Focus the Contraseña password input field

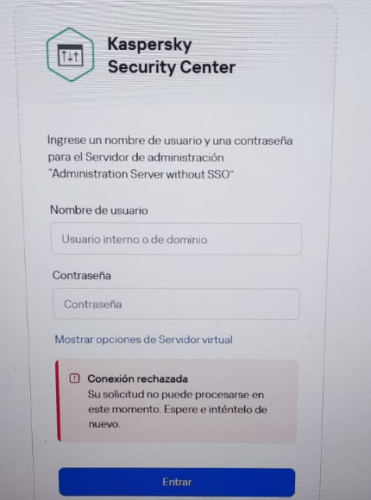pos(176,304)
